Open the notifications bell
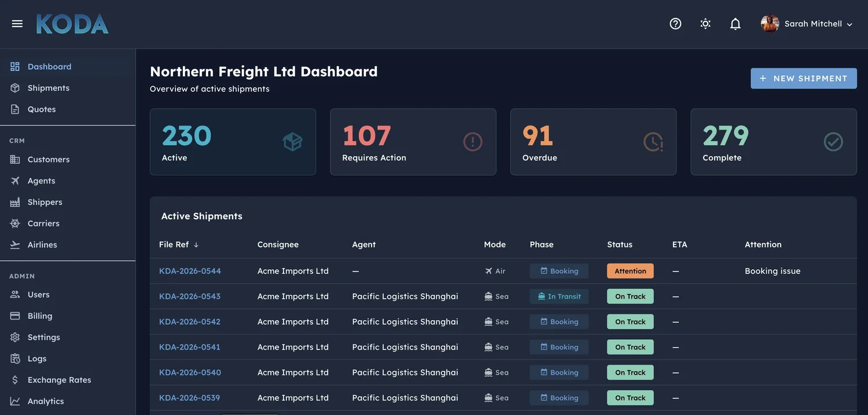The width and height of the screenshot is (868, 415). [x=735, y=24]
